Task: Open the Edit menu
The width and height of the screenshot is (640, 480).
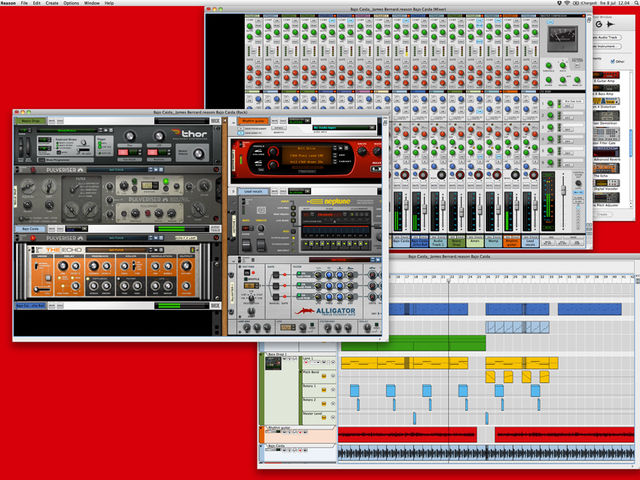Action: (36, 3)
